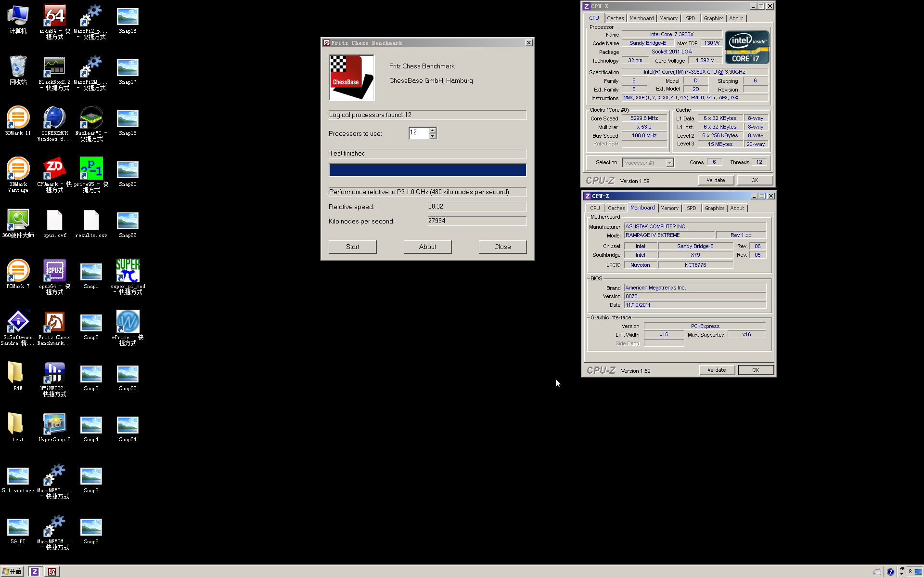Click Close in Fritz Chess Benchmark
Viewport: 924px width, 578px height.
[502, 247]
